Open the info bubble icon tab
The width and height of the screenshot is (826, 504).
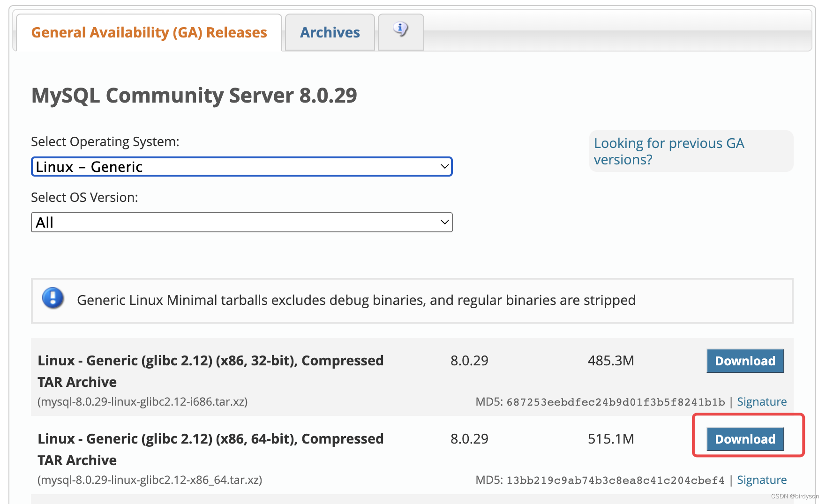[x=401, y=32]
